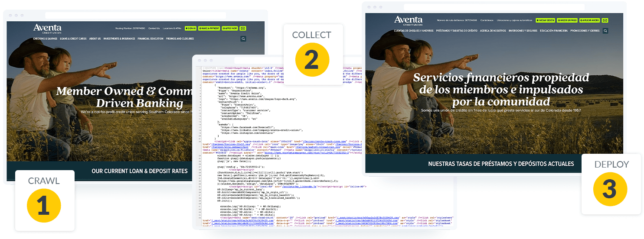Open Préstamos y Tarjetas de Crédito menu
The height and width of the screenshot is (239, 644).
point(457,31)
